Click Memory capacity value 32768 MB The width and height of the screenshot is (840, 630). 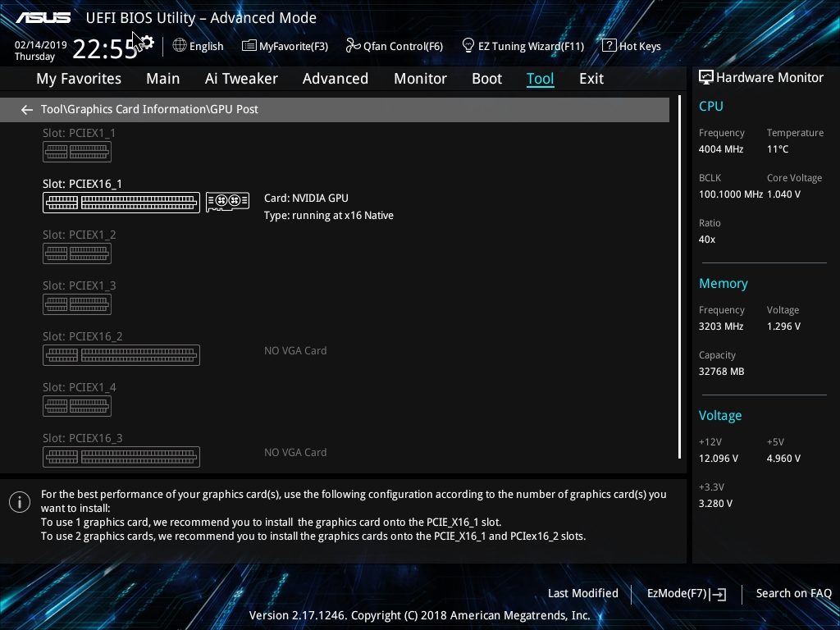(721, 372)
